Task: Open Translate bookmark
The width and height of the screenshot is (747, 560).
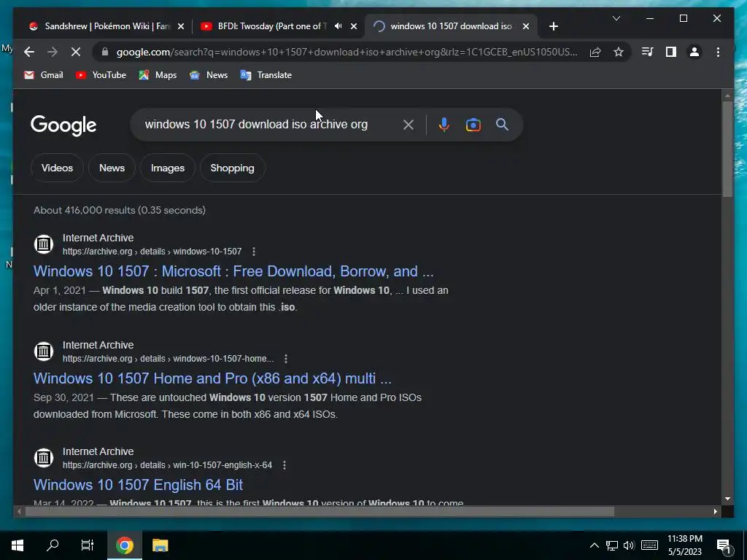Action: pos(266,75)
